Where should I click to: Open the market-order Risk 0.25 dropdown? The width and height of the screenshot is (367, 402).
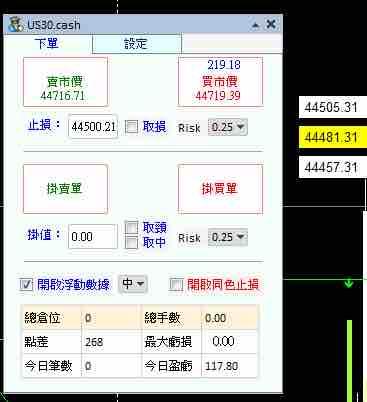click(x=228, y=127)
